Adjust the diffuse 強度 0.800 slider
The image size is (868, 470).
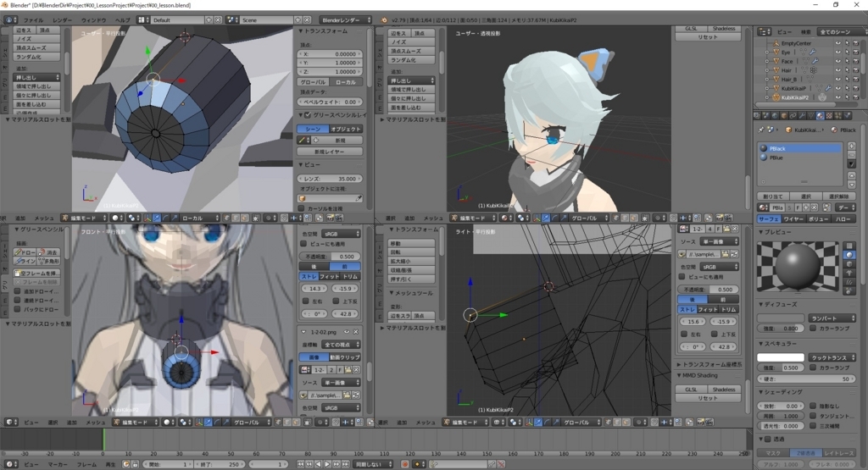(x=781, y=328)
